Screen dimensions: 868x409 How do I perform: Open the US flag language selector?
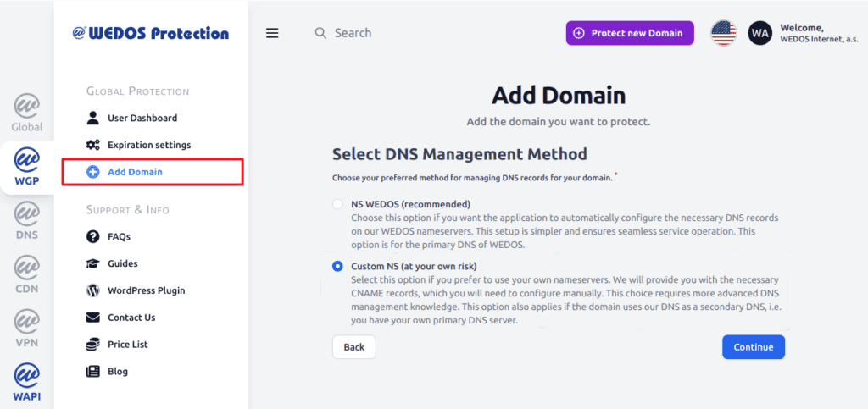click(x=724, y=33)
